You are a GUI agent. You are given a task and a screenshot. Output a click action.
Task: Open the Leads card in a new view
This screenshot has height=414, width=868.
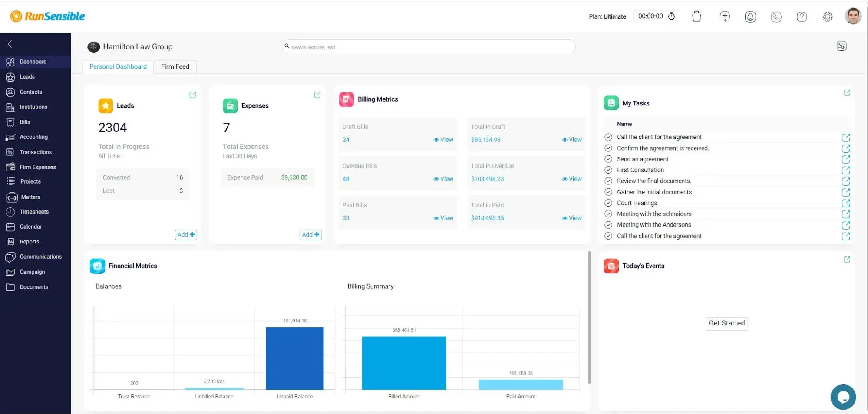coord(192,95)
